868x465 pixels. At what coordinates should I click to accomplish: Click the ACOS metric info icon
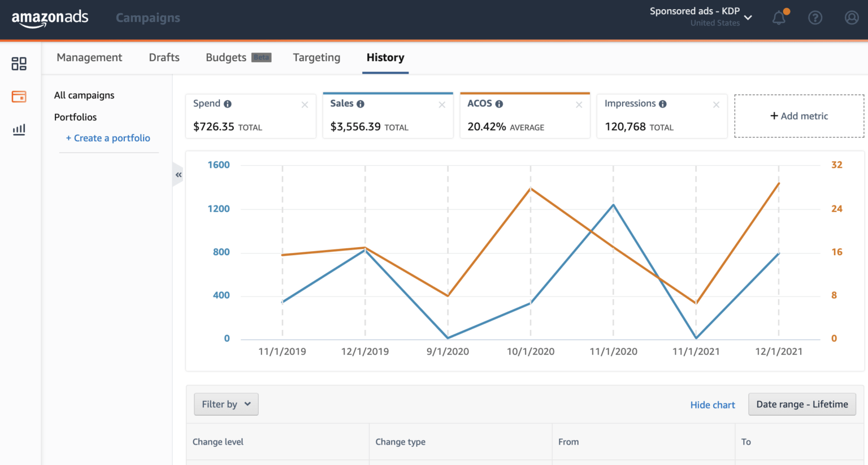500,104
